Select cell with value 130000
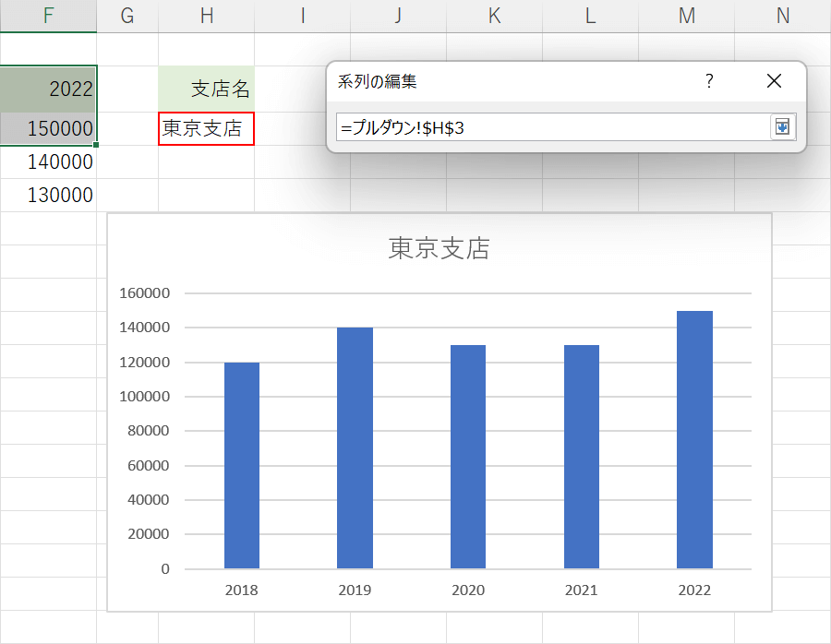 click(48, 195)
